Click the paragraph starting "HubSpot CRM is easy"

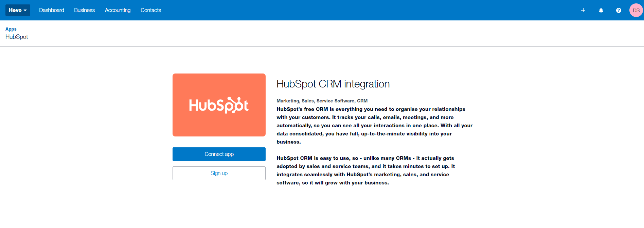(x=366, y=170)
